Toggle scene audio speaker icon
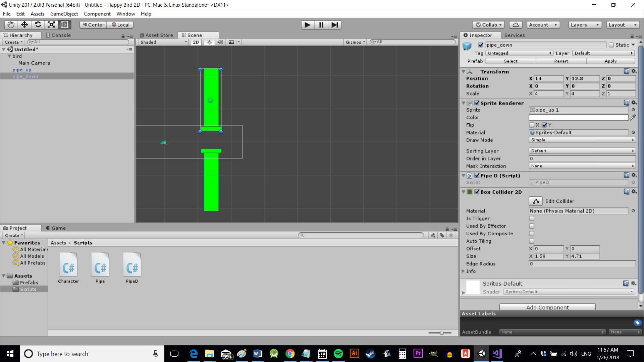The image size is (644, 362). point(220,42)
